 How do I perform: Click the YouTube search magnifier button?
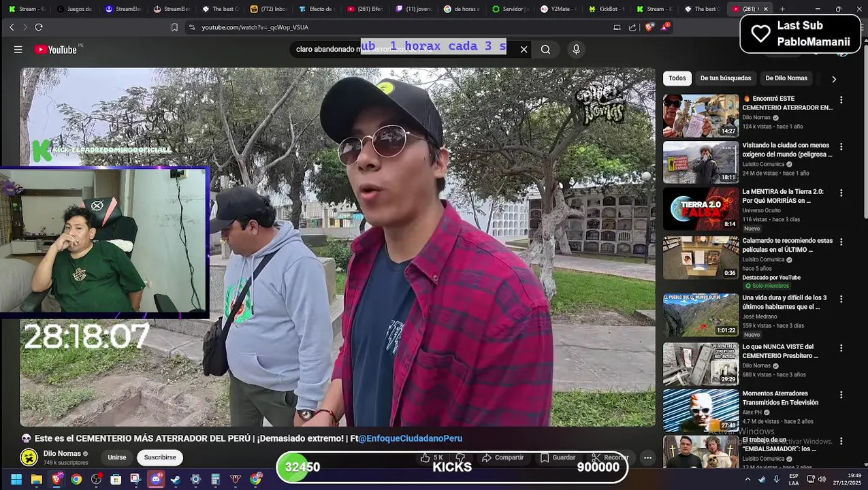click(545, 49)
